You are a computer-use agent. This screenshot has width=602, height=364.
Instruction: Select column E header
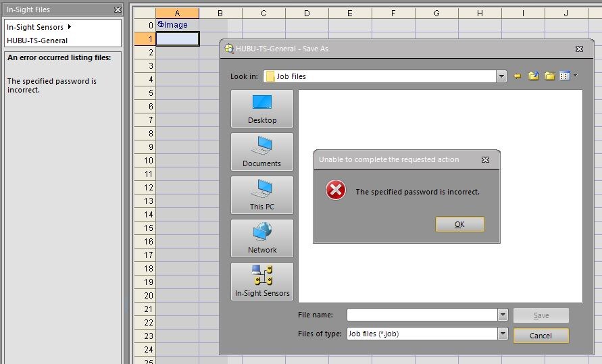(350, 13)
